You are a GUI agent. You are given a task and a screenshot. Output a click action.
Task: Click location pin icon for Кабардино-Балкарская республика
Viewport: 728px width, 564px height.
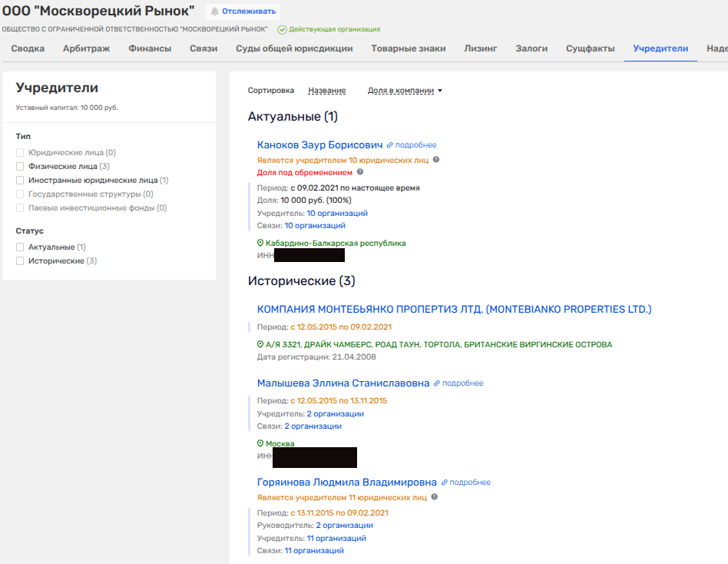pyautogui.click(x=260, y=243)
